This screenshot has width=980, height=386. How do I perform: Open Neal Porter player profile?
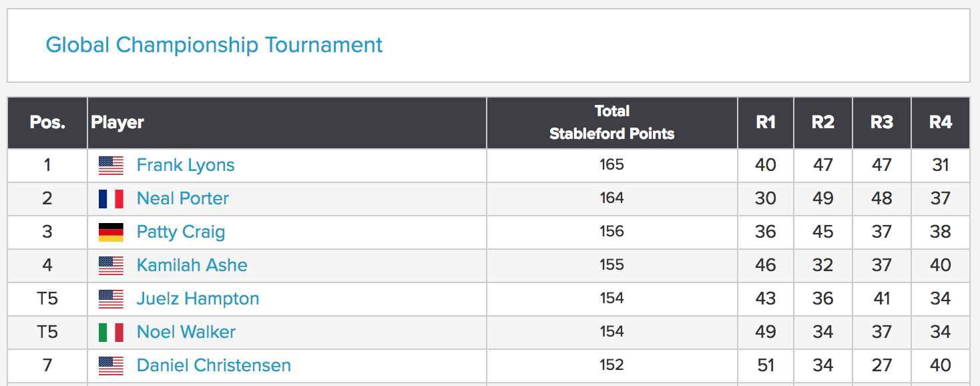(183, 198)
